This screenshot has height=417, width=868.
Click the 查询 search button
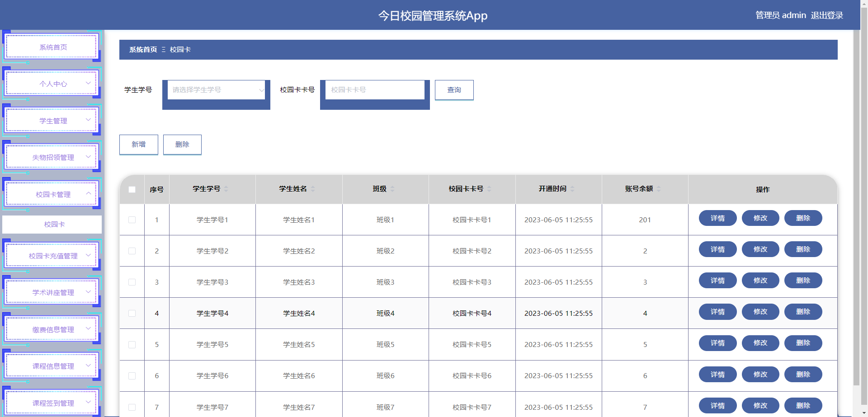pos(454,89)
